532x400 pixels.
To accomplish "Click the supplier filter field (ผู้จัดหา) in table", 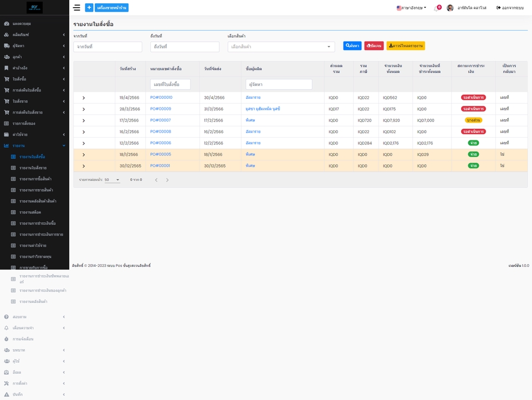I will (x=279, y=84).
